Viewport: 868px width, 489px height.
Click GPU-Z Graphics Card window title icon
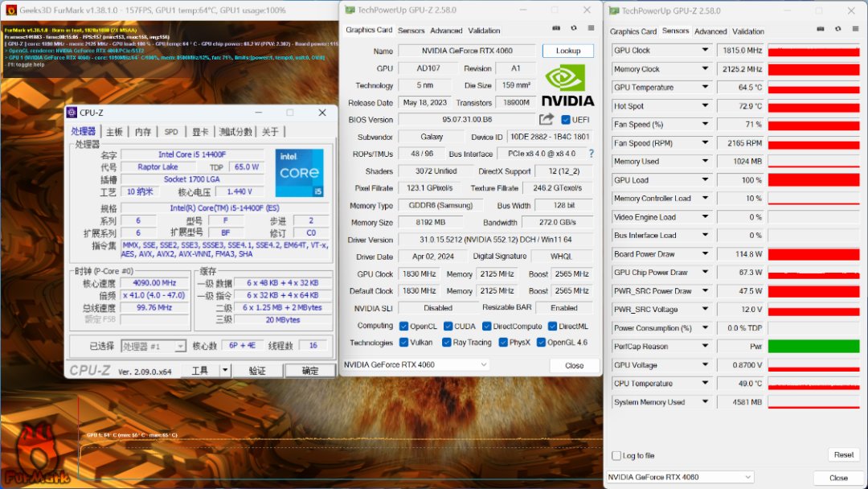click(x=350, y=10)
